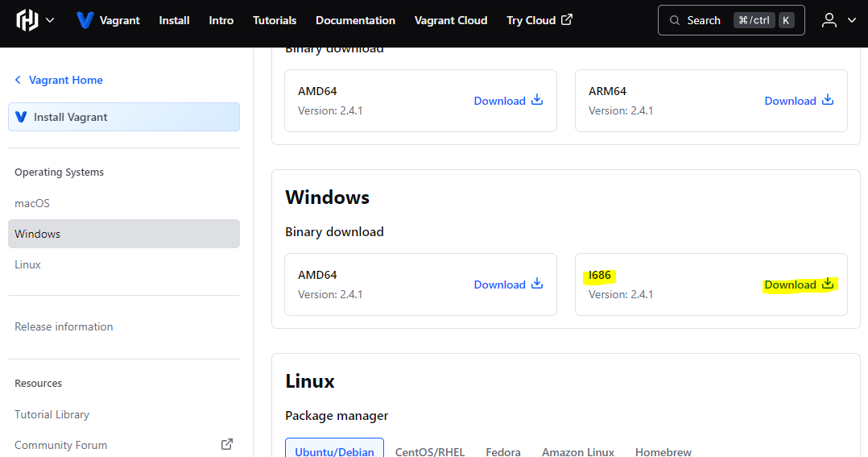Click the Linux section heading
This screenshot has height=457, width=868.
tap(310, 381)
